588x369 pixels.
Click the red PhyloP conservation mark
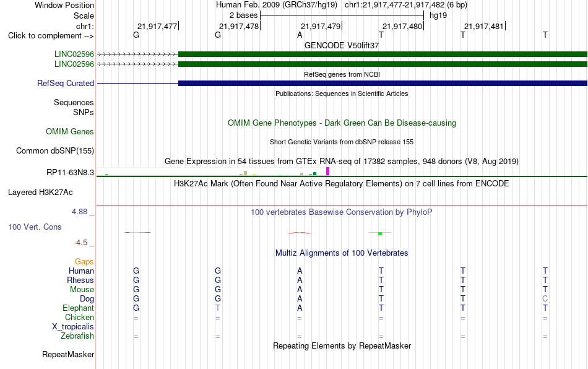tap(299, 233)
